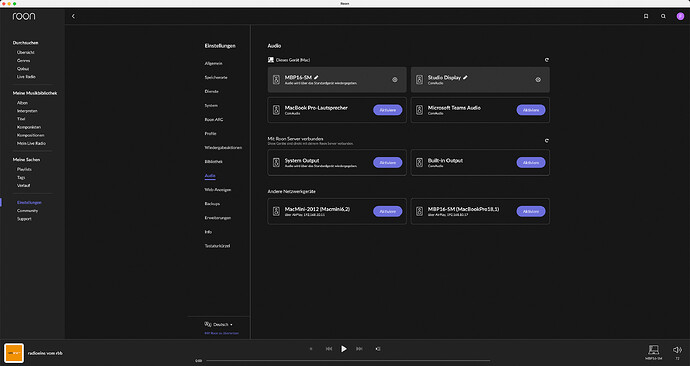
Task: Open settings gear for Studio Display
Action: pyautogui.click(x=538, y=80)
